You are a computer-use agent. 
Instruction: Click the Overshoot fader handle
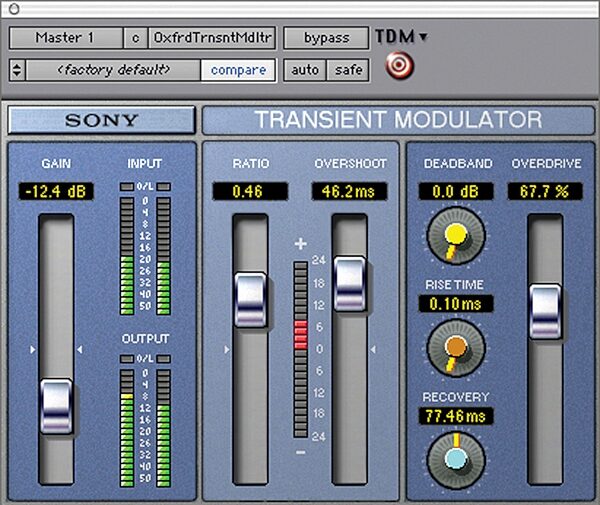click(349, 283)
